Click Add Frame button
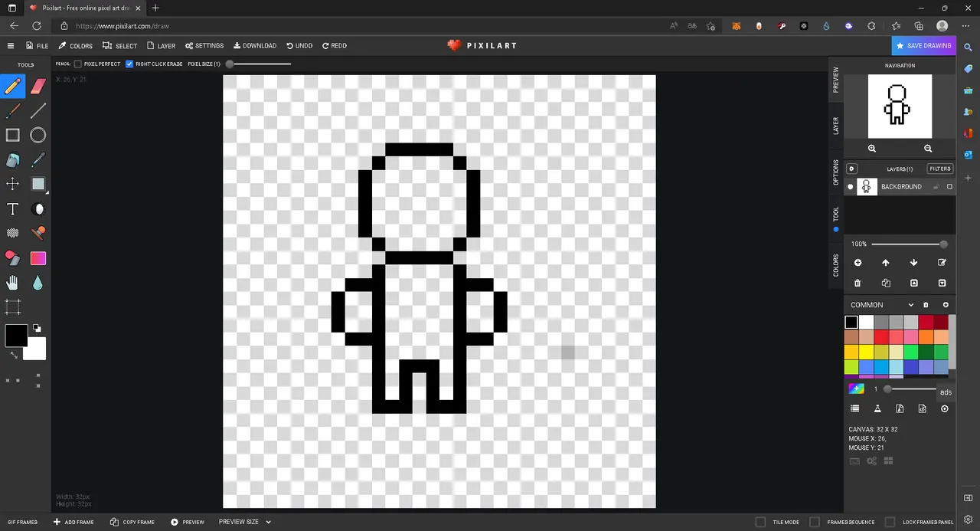980x531 pixels. [x=73, y=522]
